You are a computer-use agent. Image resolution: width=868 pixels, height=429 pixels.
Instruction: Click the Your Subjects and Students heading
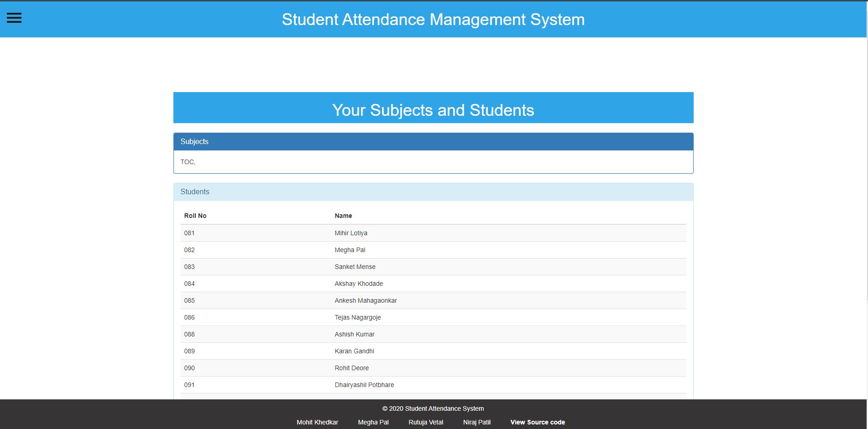433,110
